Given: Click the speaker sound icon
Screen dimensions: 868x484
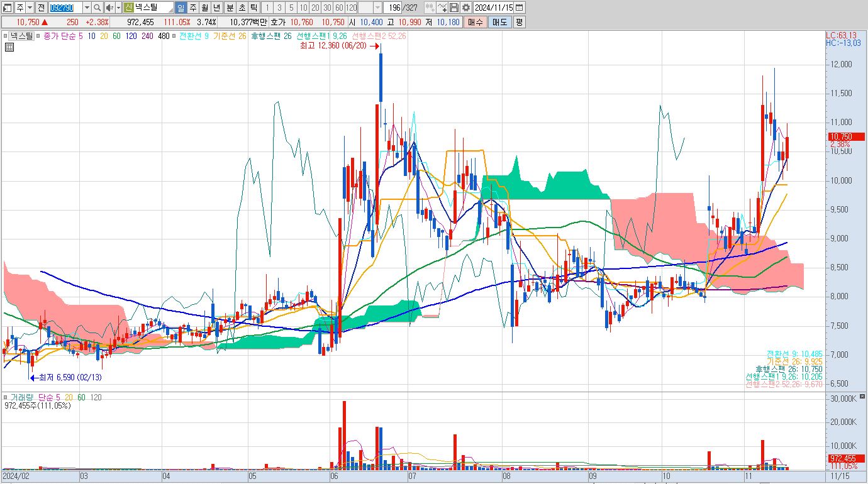Looking at the screenshot, I should click(109, 8).
